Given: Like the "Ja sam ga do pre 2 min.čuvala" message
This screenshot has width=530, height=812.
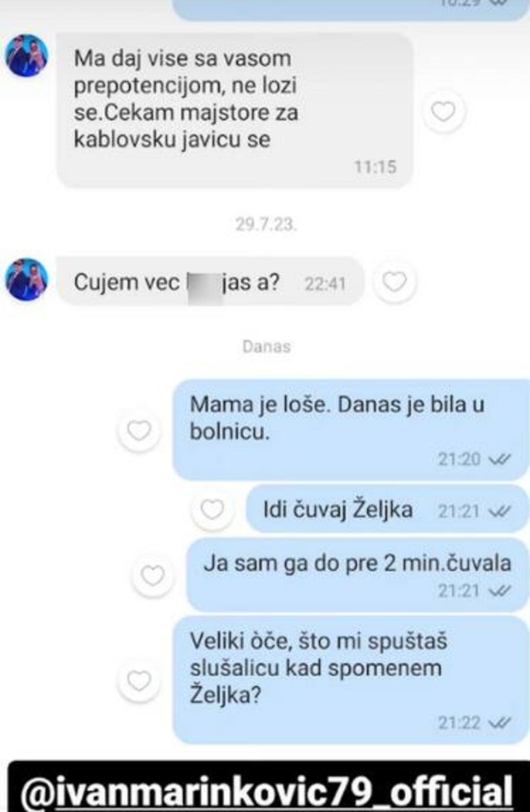Looking at the screenshot, I should (x=153, y=576).
